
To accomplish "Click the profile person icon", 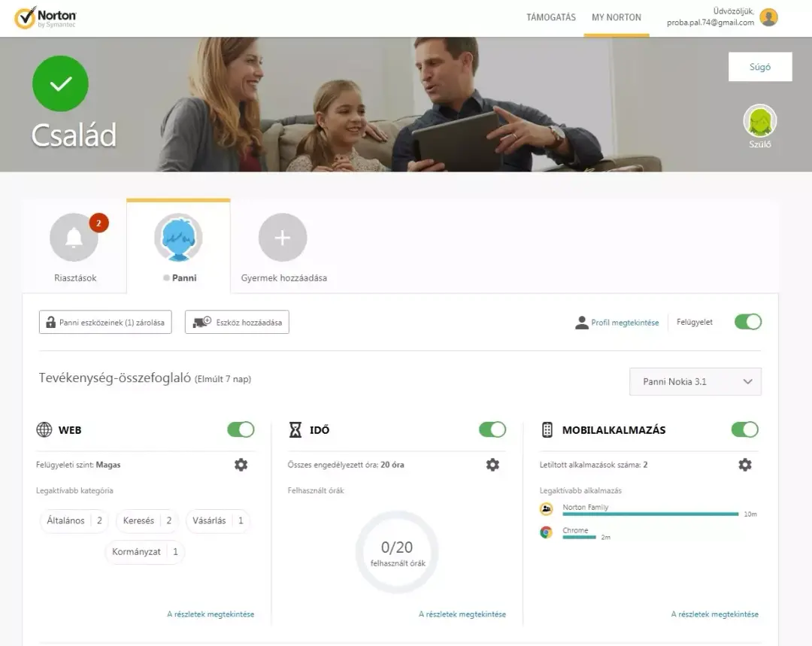I will pos(581,322).
